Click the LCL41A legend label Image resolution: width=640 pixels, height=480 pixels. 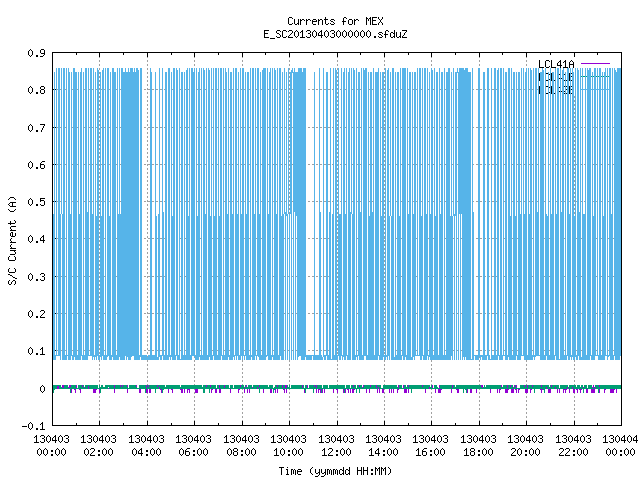(x=556, y=64)
